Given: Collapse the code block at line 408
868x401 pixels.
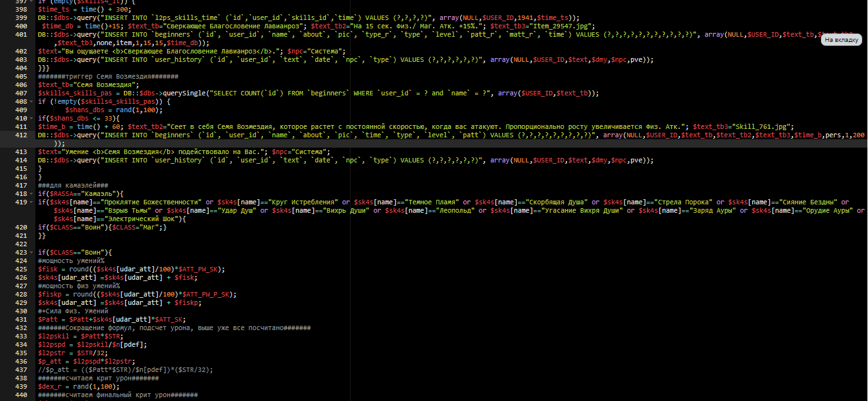Looking at the screenshot, I should tap(32, 102).
